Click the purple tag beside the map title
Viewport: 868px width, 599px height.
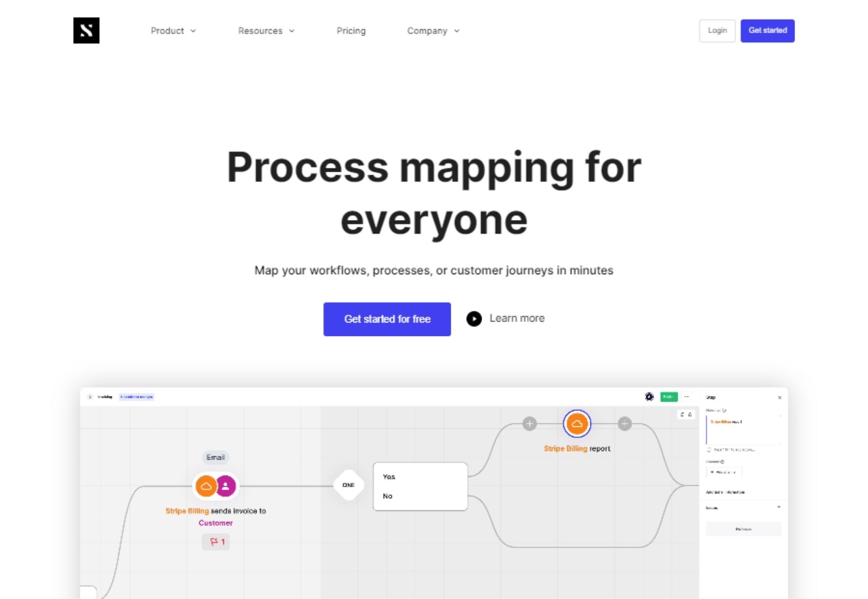click(137, 397)
